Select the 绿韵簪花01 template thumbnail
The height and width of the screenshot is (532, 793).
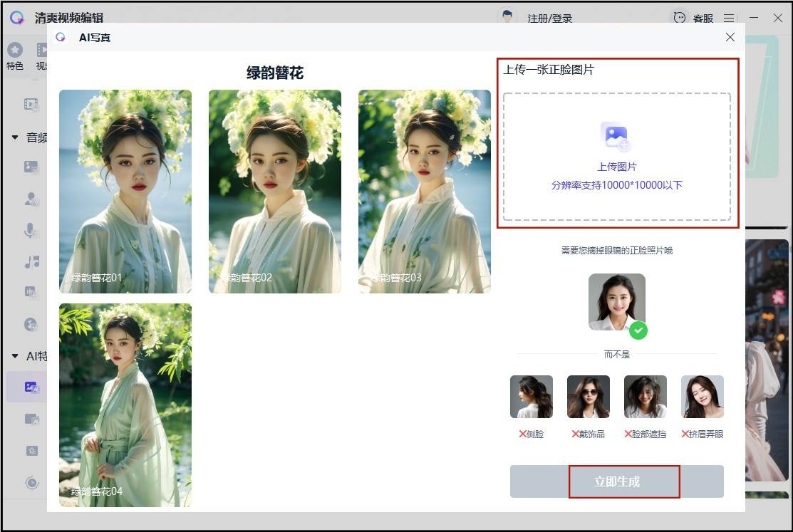coord(125,191)
